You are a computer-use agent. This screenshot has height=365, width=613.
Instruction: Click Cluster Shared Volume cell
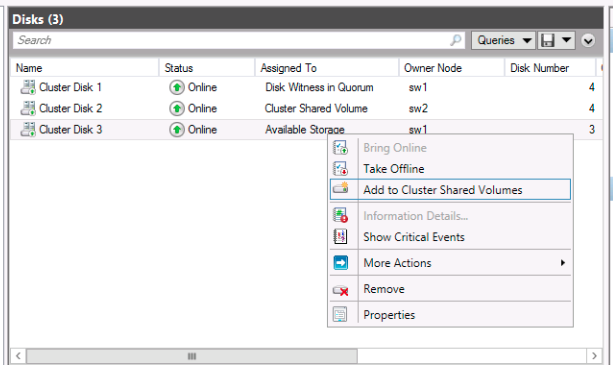pos(316,108)
